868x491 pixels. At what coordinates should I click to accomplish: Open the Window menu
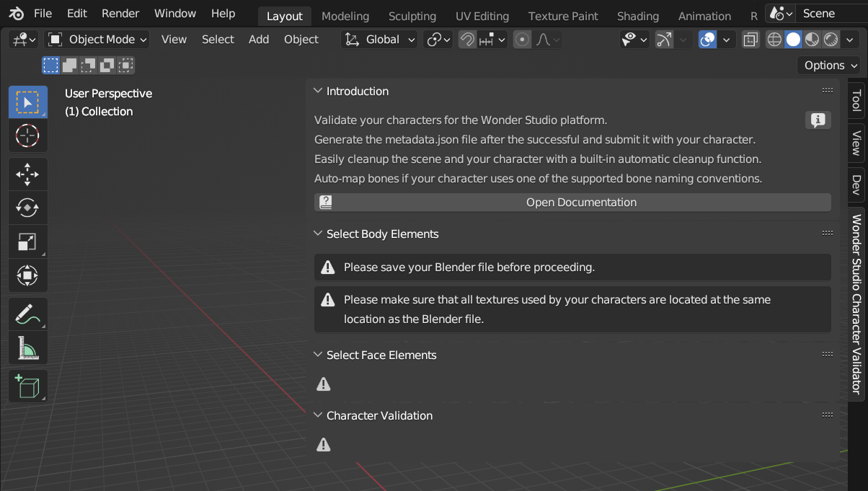[175, 14]
